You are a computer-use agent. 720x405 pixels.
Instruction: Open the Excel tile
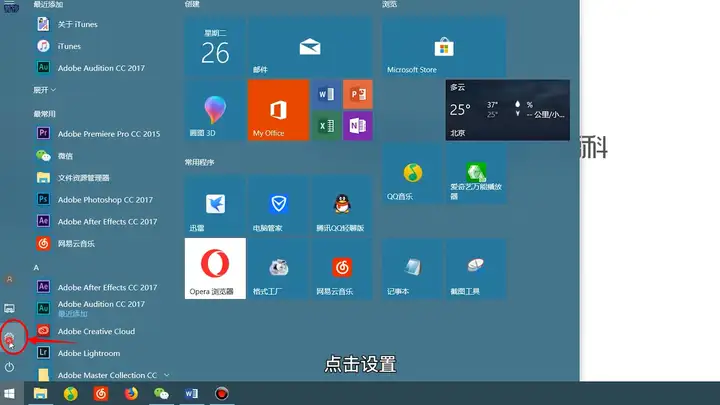326,125
